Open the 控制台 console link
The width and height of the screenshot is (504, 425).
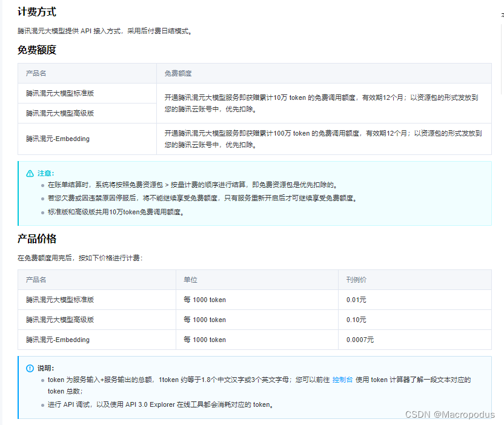[x=342, y=380]
